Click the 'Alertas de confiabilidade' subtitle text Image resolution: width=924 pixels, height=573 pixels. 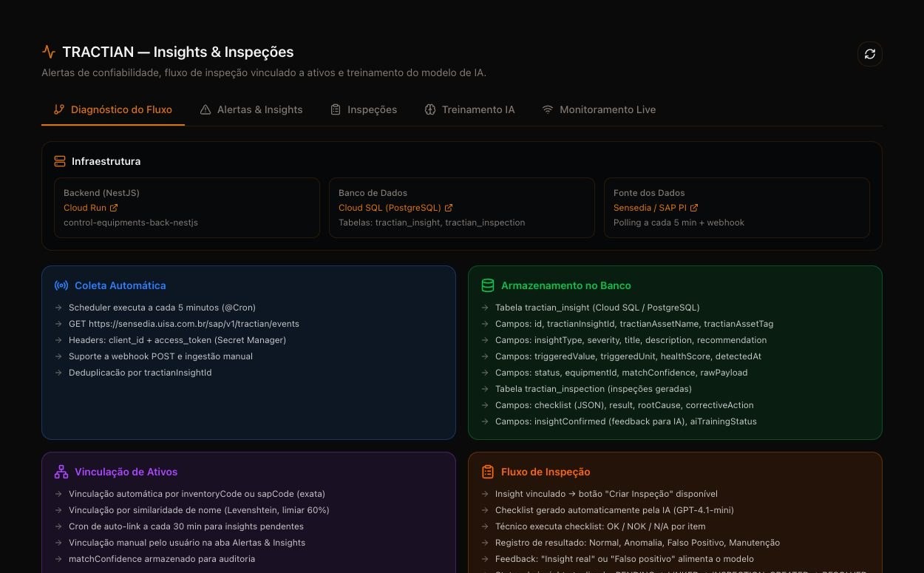pyautogui.click(x=264, y=72)
